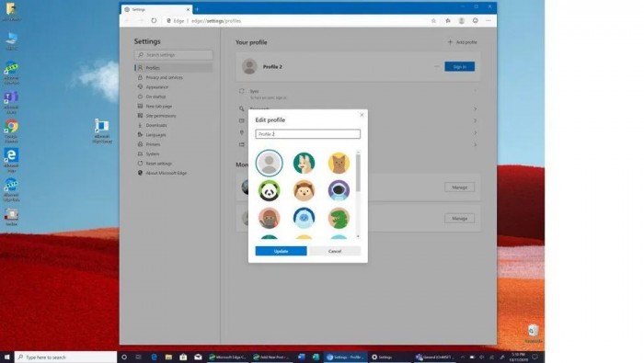Click the avatar list scrollbar
The image size is (644, 363).
pos(358,172)
